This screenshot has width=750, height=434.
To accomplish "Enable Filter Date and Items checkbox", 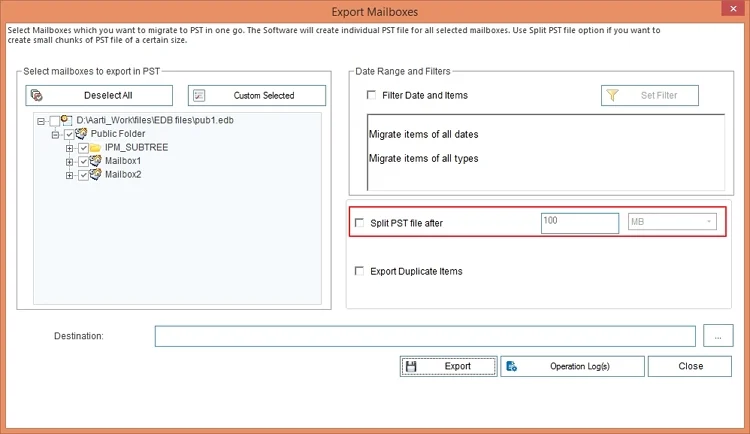I will click(371, 95).
